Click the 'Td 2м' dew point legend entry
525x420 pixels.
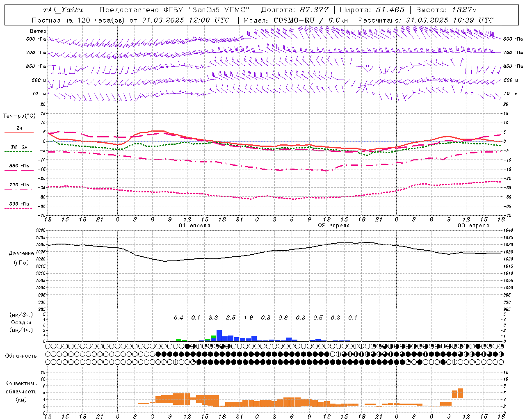point(19,147)
